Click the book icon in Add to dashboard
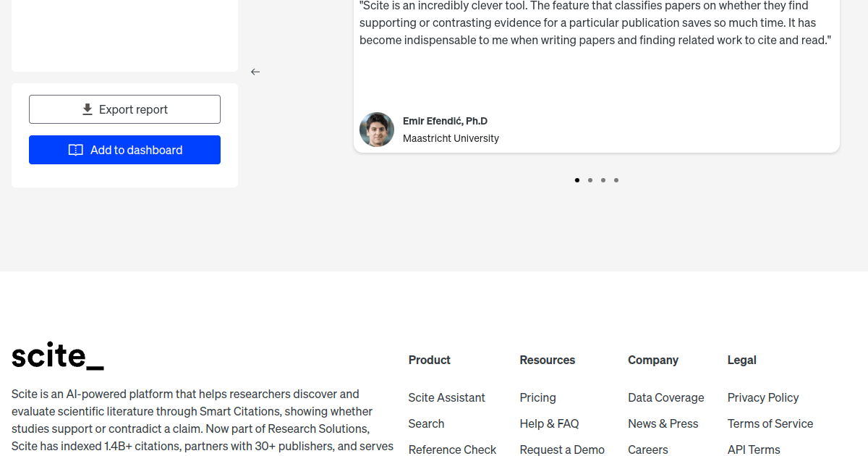This screenshot has width=868, height=456. tap(76, 150)
